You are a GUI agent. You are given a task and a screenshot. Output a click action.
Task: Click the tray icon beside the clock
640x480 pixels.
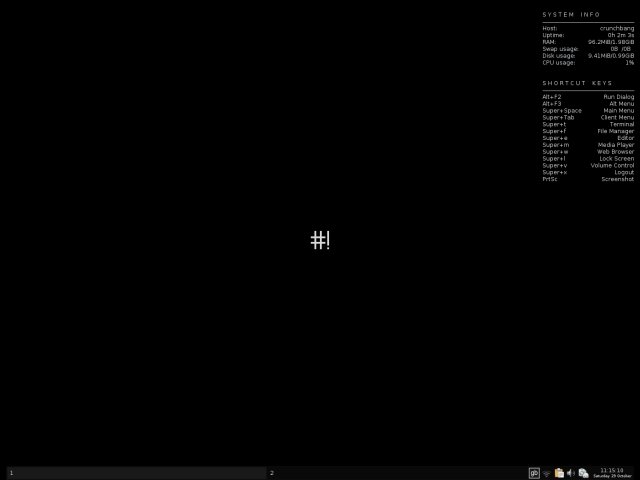click(583, 473)
